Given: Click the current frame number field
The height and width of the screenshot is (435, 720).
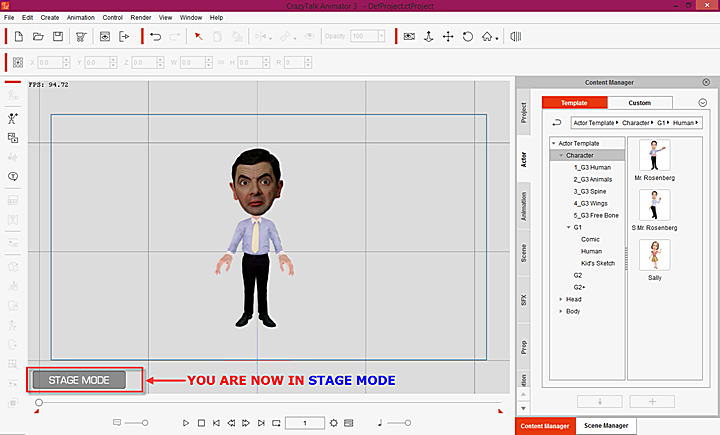Looking at the screenshot, I should point(305,423).
